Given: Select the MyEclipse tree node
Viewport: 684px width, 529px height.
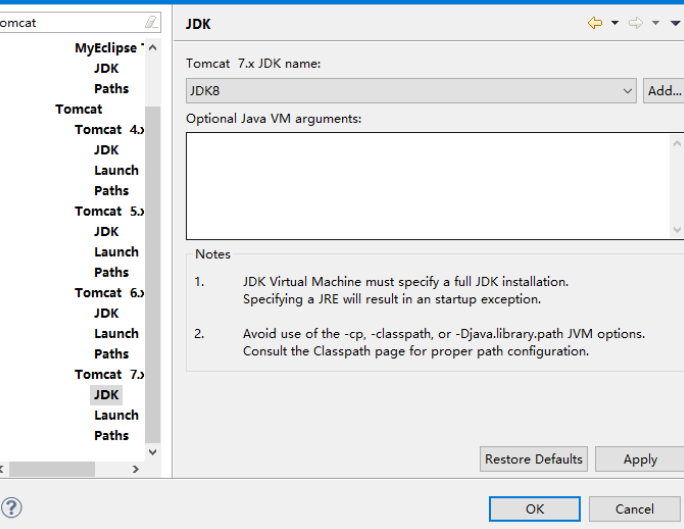Looking at the screenshot, I should [x=109, y=48].
